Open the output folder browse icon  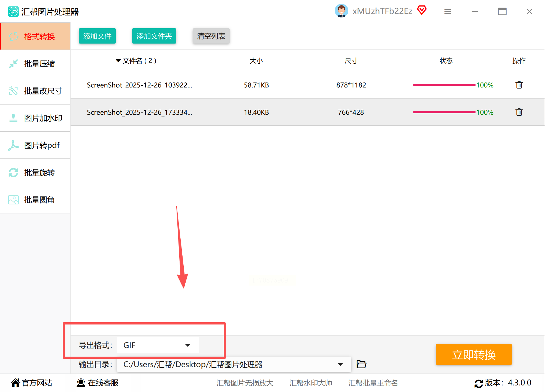(361, 364)
